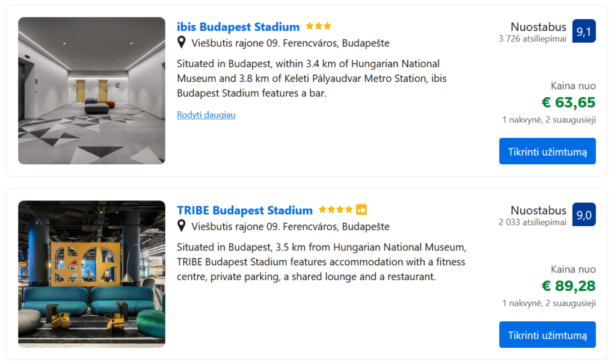Click ibis three-star rating icons
Viewport: 616px width, 364px height.
[318, 26]
